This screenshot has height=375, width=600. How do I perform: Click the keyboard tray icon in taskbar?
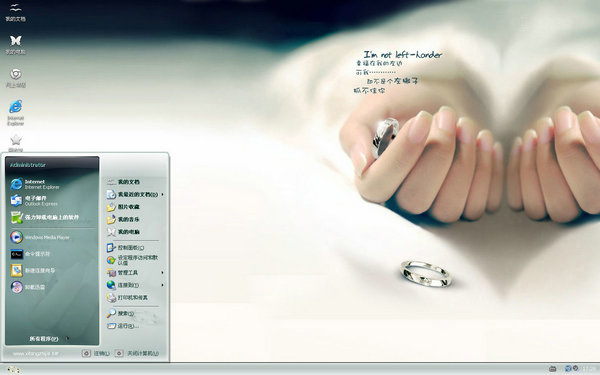[x=553, y=368]
